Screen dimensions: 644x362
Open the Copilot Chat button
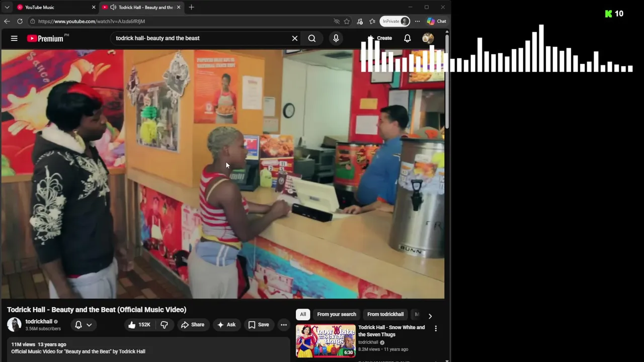pos(436,21)
